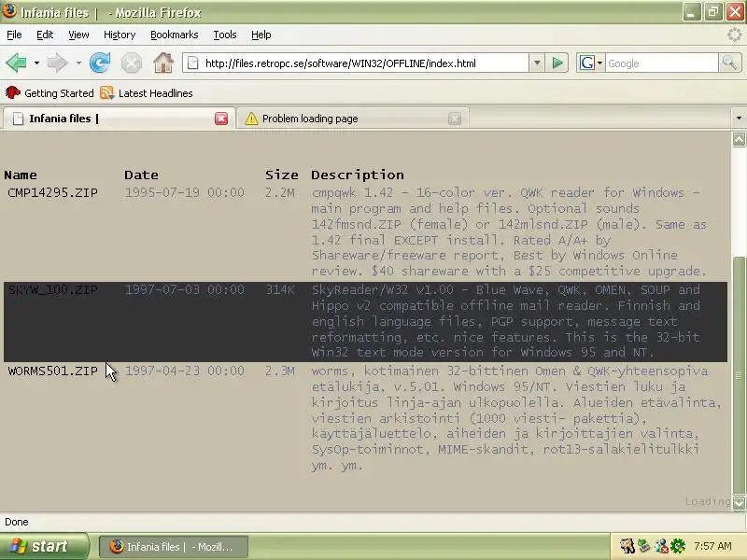Open the Getting Started bookmark
Image resolution: width=747 pixels, height=560 pixels.
(x=49, y=92)
